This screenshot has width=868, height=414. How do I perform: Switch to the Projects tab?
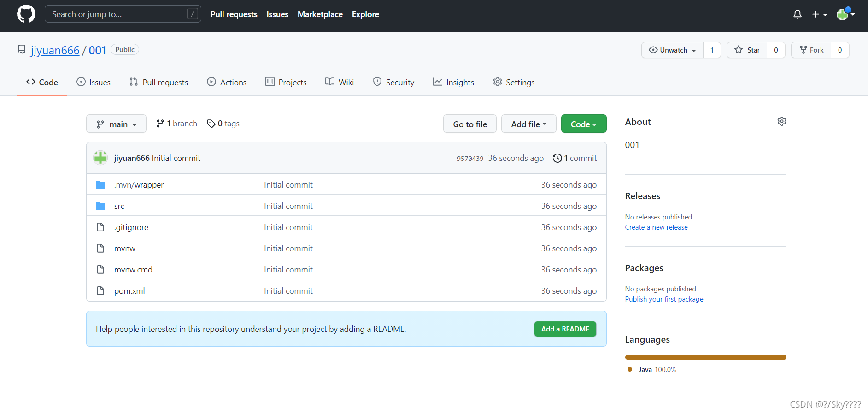pyautogui.click(x=286, y=82)
